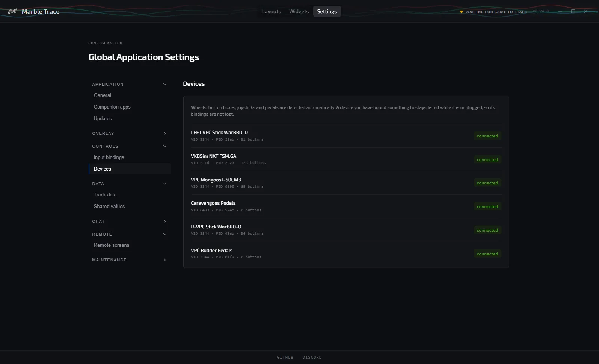Open the General settings page
This screenshot has height=364, width=599.
tap(130, 95)
